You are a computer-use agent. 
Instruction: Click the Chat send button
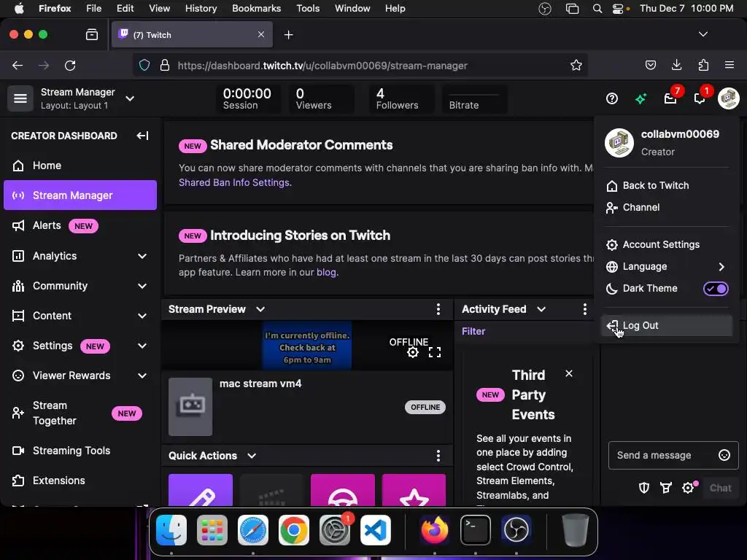(720, 488)
